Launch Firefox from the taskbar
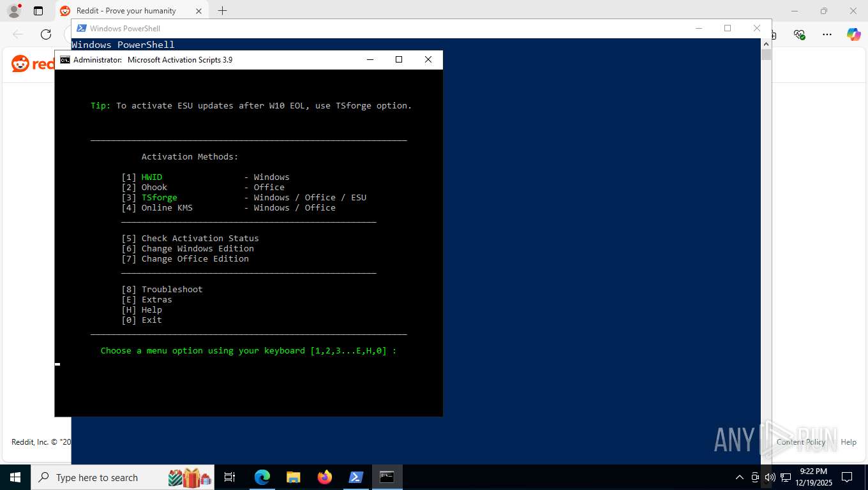868x490 pixels. pos(325,477)
